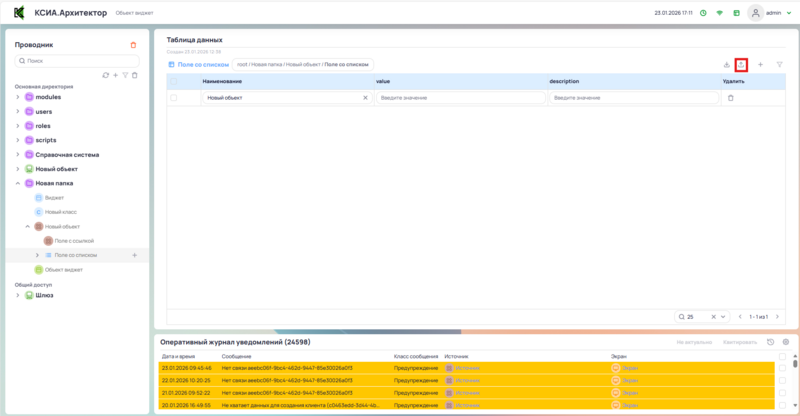Screen dimensions: 800x416
Task: Open Источник link in 21.01.2026 09:52:22 row
Action: click(467, 393)
